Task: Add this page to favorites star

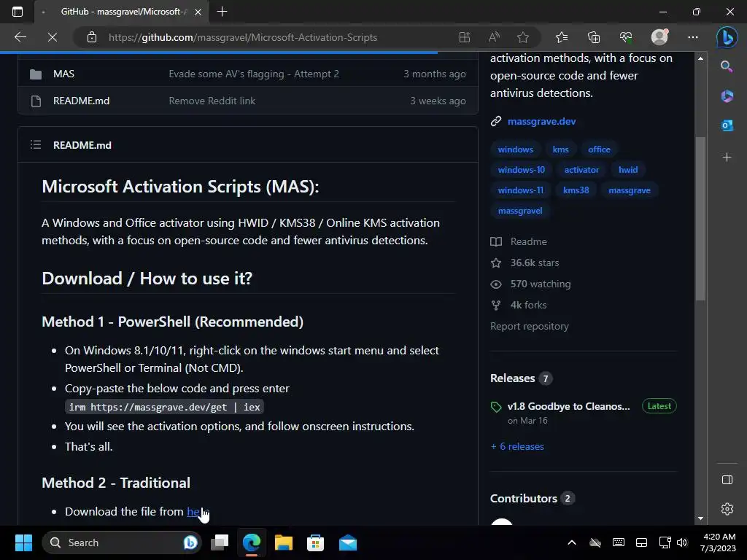Action: point(523,37)
